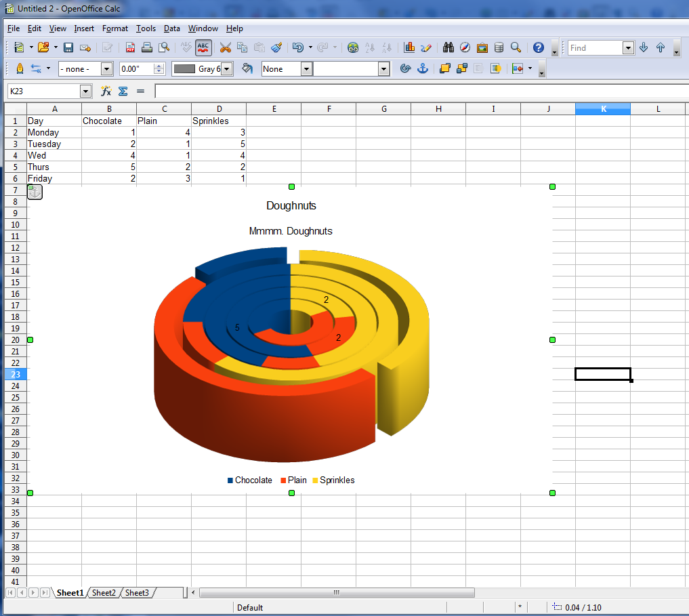The image size is (689, 616).
Task: Click the Gray 6 line color swatch
Action: pos(184,69)
